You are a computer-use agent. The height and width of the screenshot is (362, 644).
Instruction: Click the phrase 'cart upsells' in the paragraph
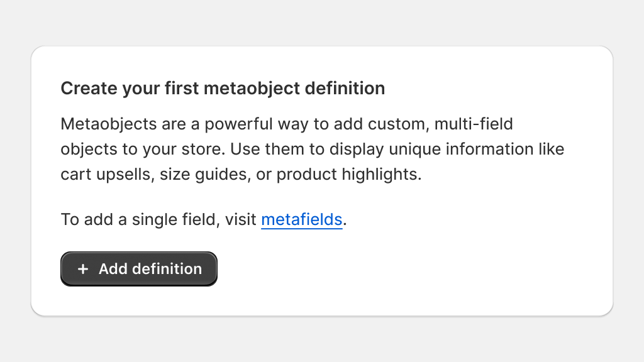point(106,175)
